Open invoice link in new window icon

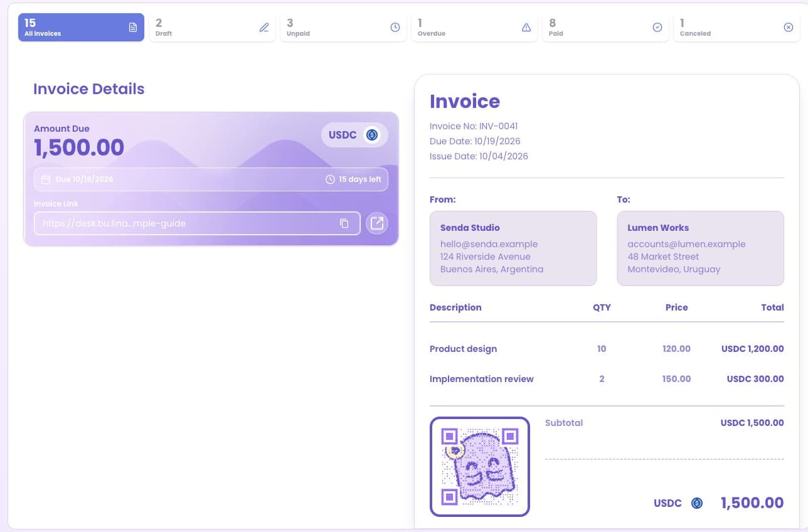[377, 223]
